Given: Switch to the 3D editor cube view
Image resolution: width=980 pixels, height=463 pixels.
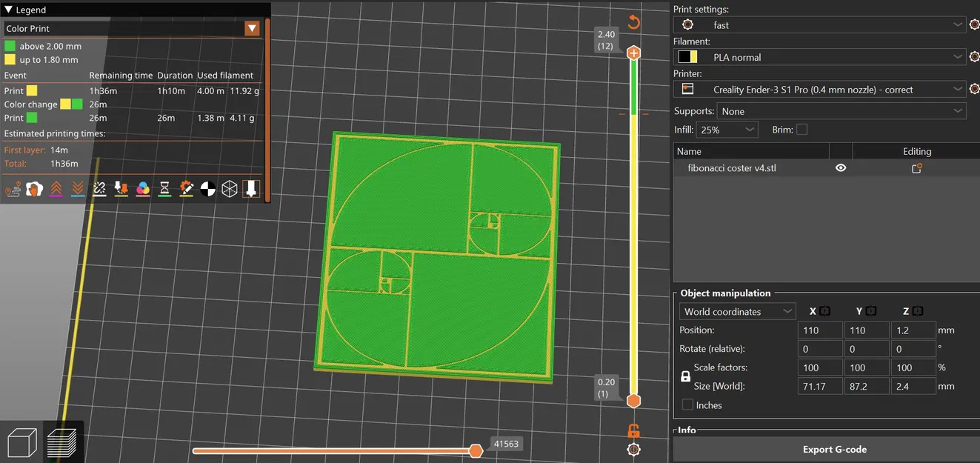Looking at the screenshot, I should 22,443.
